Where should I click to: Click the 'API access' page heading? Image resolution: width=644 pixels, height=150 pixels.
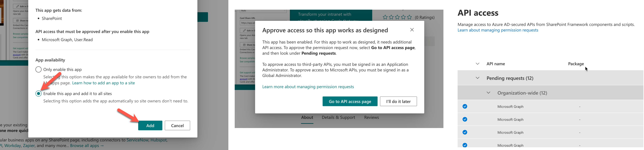[x=478, y=13]
